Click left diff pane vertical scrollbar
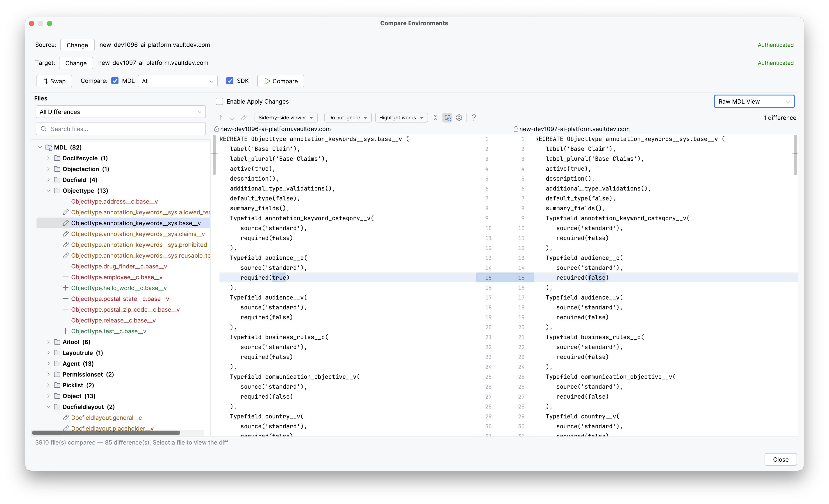 (214, 155)
